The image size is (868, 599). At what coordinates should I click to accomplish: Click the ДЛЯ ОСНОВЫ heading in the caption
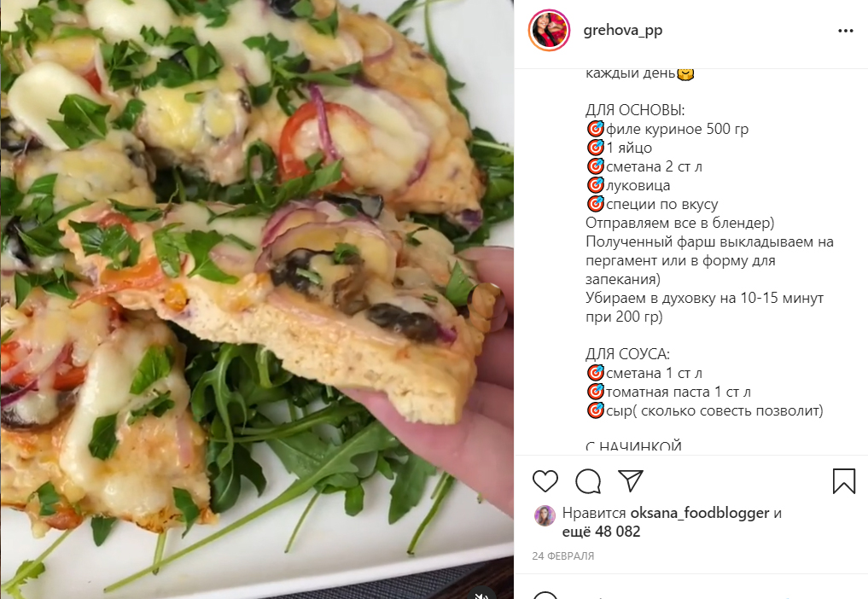click(635, 110)
